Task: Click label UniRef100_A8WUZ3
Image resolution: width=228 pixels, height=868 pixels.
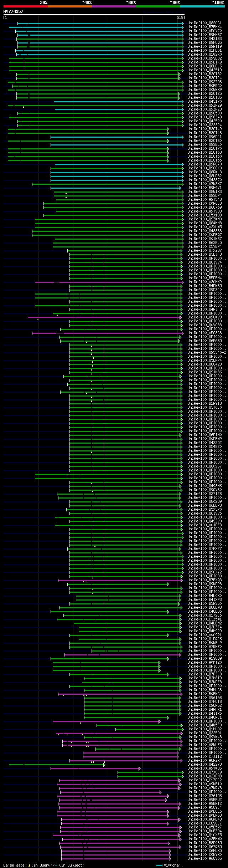Action: pos(204,745)
